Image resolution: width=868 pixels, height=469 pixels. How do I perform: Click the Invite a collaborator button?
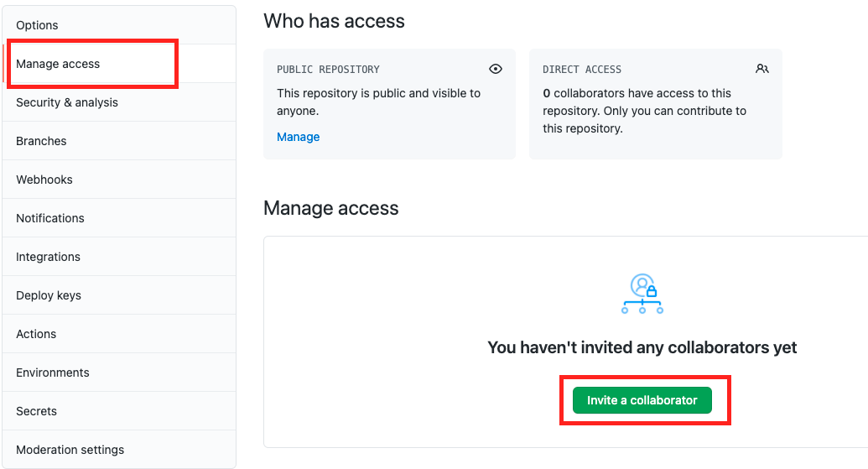tap(642, 400)
